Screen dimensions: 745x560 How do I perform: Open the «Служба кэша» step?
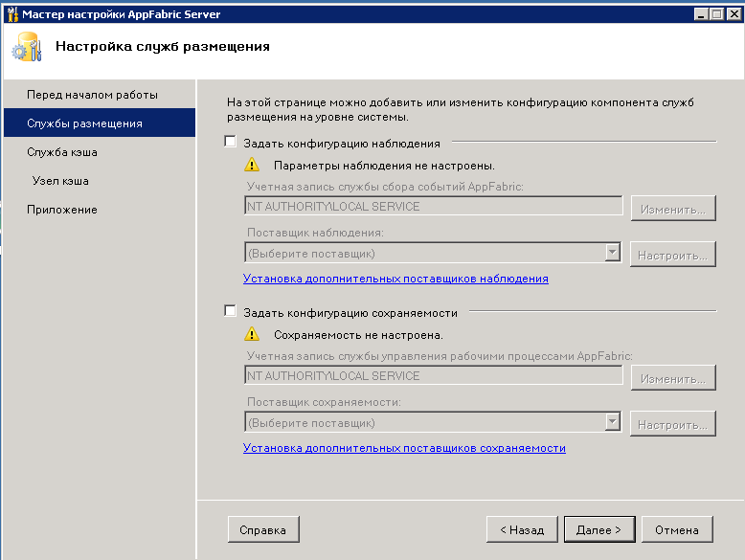(62, 152)
